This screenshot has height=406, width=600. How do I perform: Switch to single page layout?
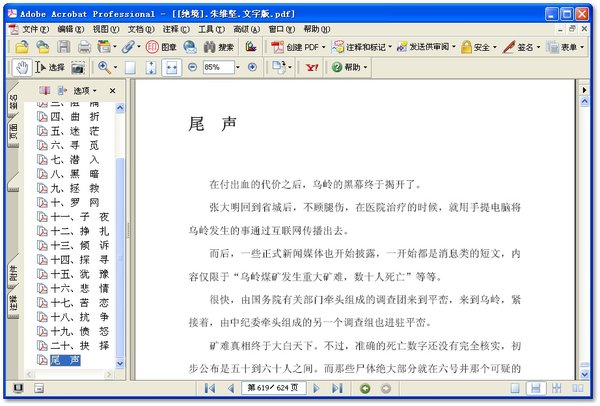[515, 389]
